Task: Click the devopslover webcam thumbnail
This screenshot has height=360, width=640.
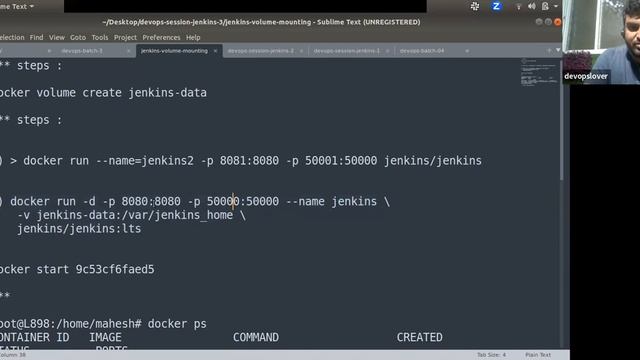Action: (x=601, y=42)
